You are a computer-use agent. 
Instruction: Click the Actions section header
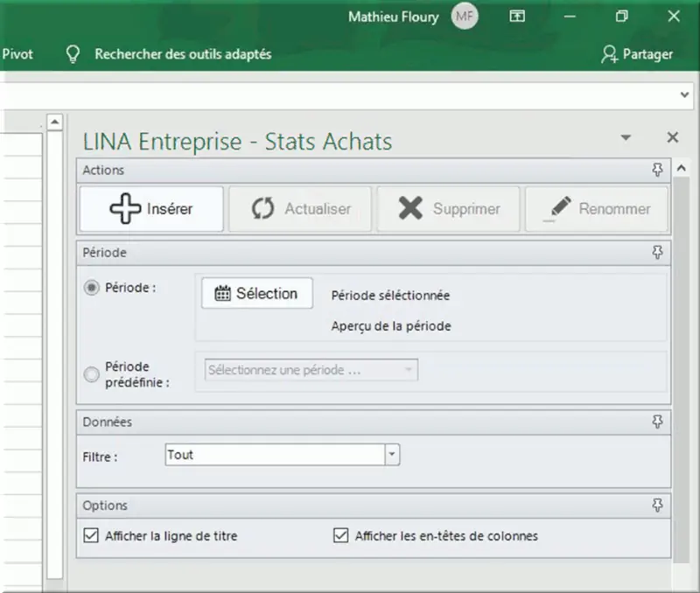[374, 170]
